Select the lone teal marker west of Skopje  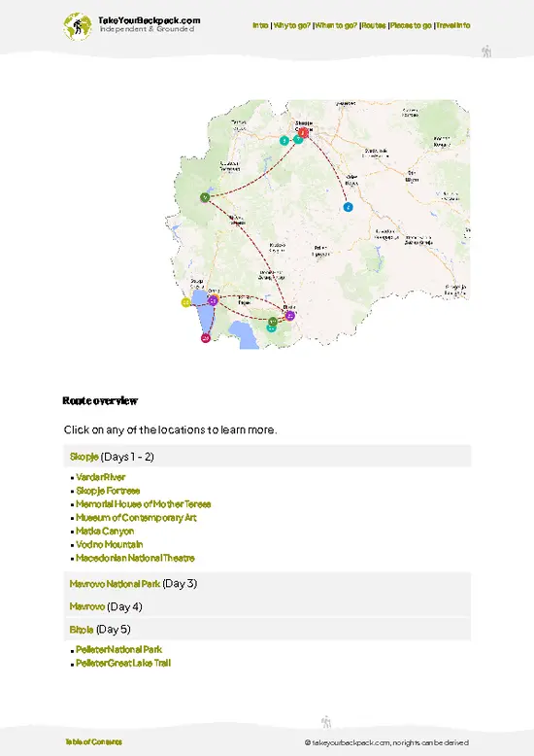(284, 141)
